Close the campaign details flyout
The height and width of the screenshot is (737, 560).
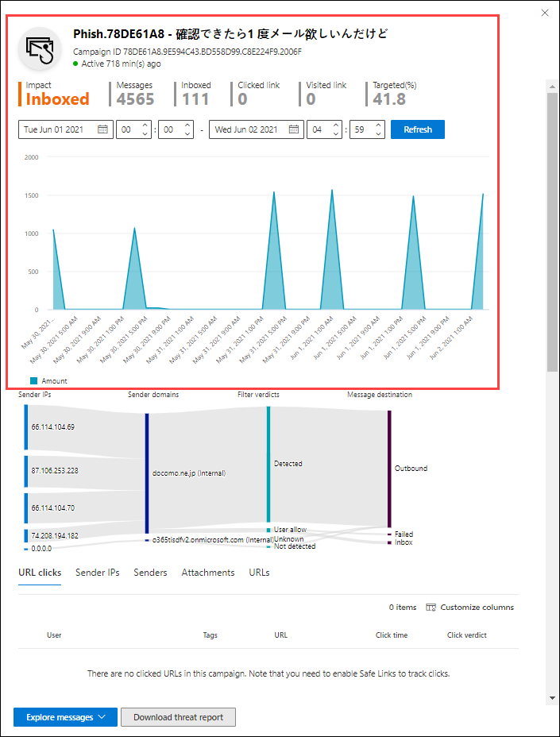pyautogui.click(x=544, y=13)
